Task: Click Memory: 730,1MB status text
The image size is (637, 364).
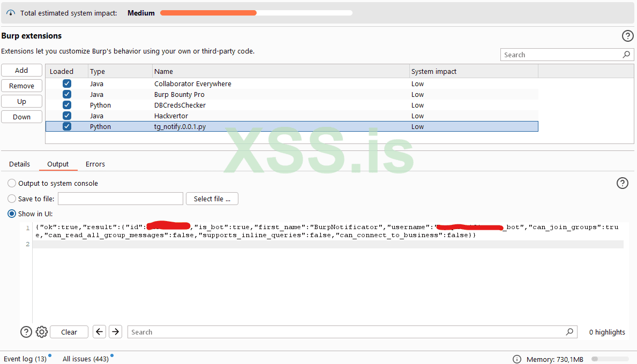Action: [554, 359]
